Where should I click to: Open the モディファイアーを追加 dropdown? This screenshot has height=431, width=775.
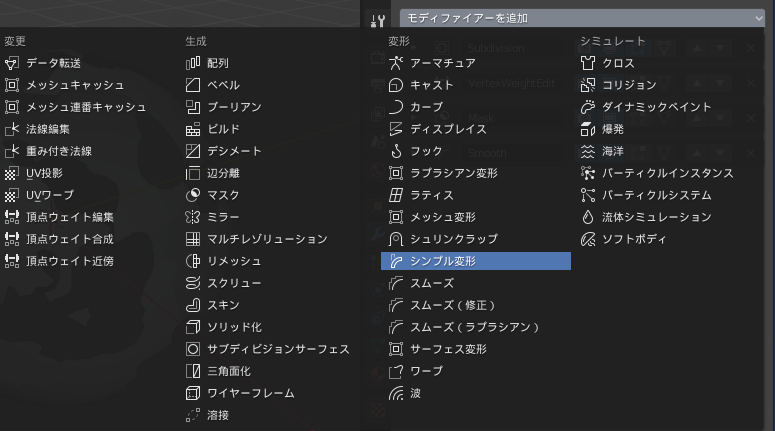582,18
